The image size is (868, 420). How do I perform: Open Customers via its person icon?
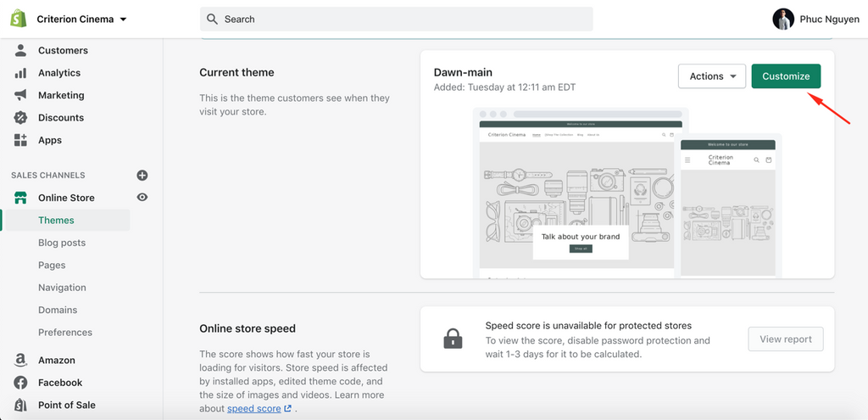click(20, 51)
